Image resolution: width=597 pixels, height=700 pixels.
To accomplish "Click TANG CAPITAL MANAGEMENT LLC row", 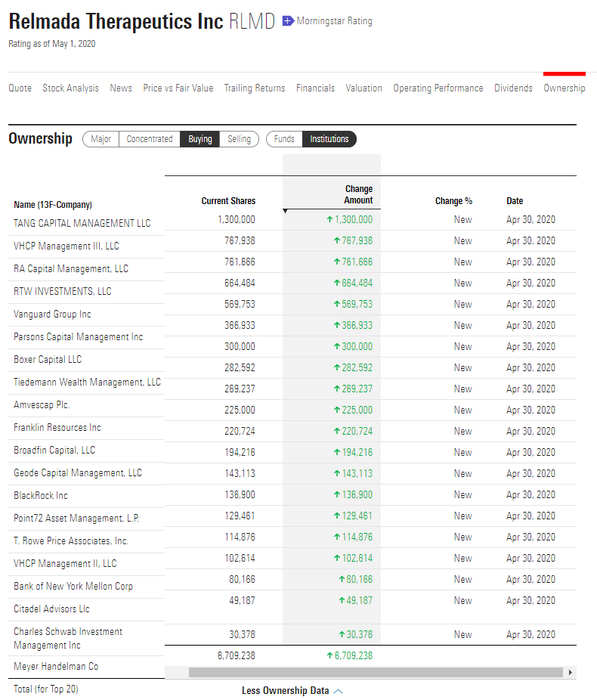I will pyautogui.click(x=82, y=223).
